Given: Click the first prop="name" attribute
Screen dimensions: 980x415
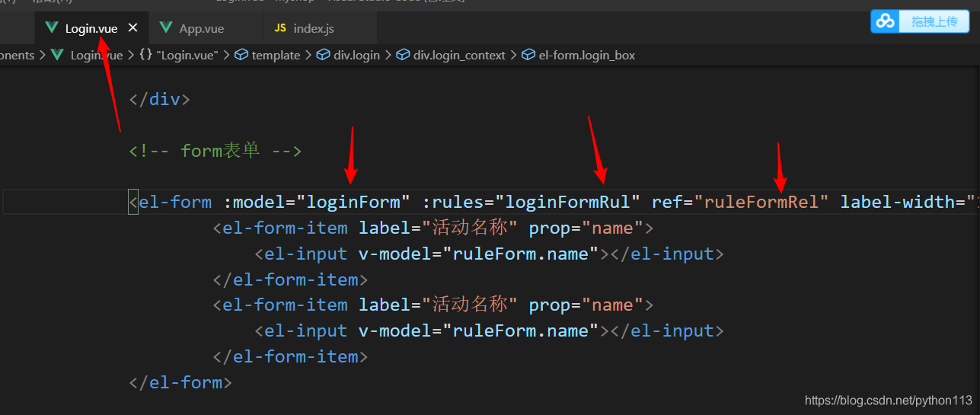Looking at the screenshot, I should point(586,228).
